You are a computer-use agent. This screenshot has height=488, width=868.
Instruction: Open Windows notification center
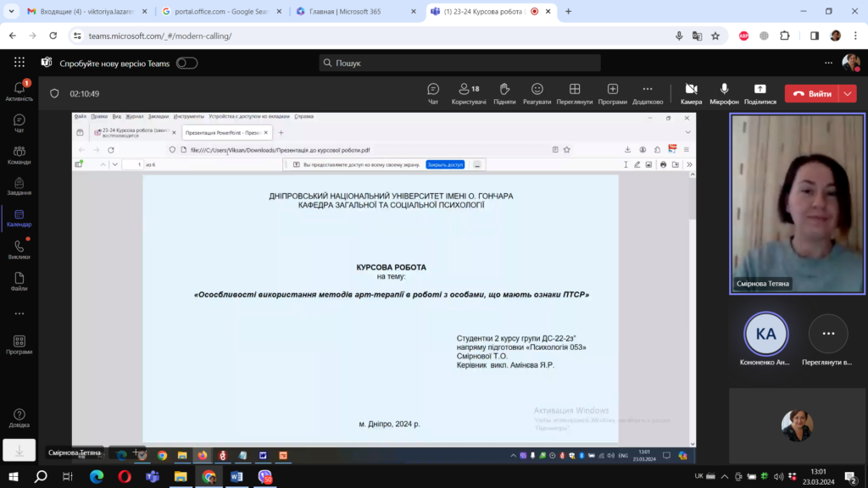pos(850,476)
